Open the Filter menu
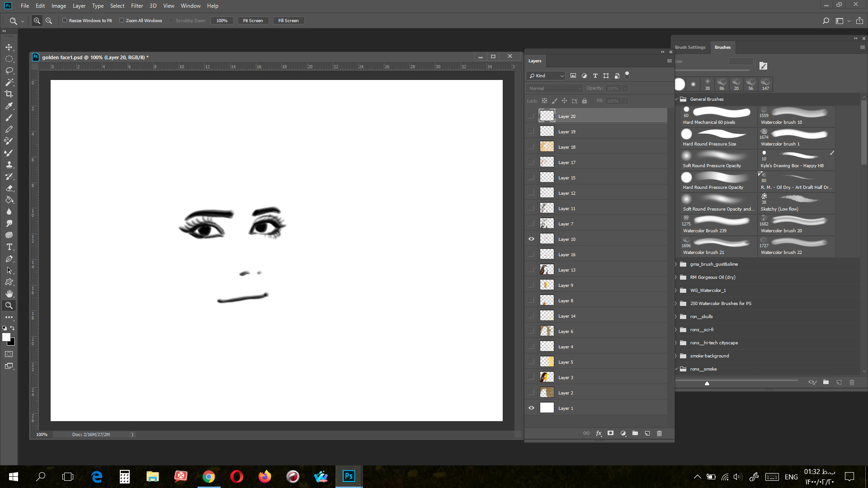This screenshot has width=868, height=488. coord(137,6)
